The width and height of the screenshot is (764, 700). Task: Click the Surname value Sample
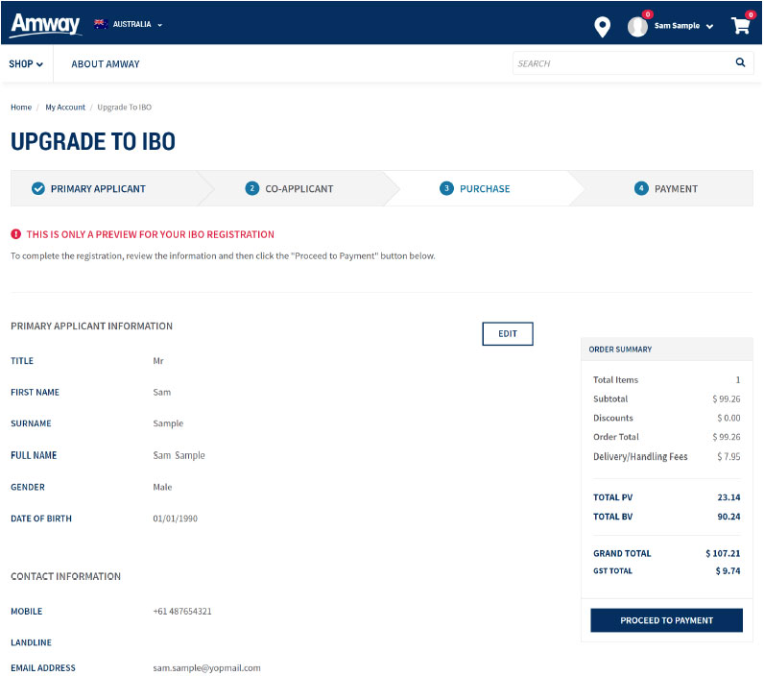pyautogui.click(x=168, y=423)
